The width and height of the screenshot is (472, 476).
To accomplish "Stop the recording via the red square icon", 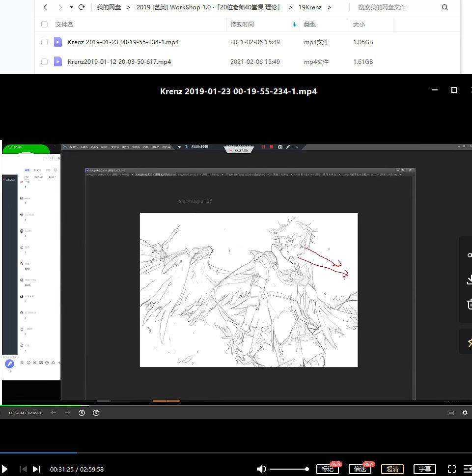I will pyautogui.click(x=272, y=147).
